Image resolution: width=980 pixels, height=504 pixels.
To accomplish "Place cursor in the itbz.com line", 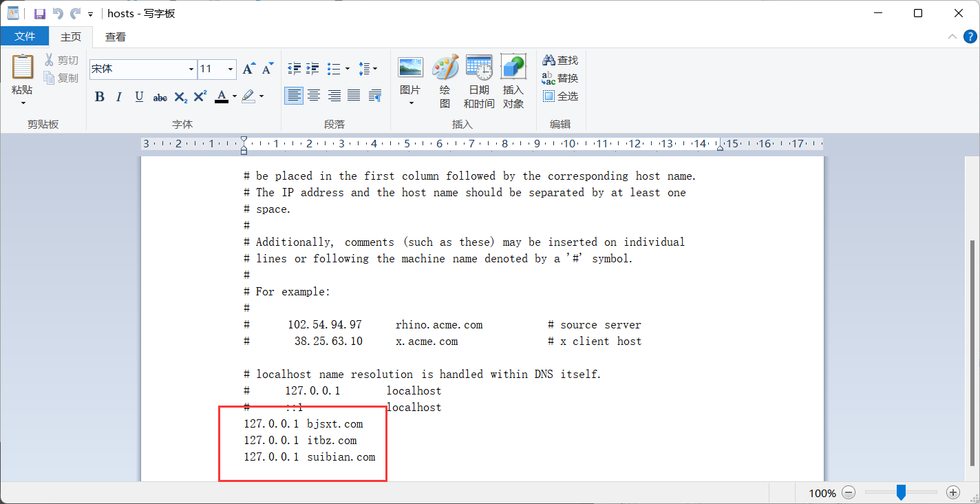I will coord(300,440).
